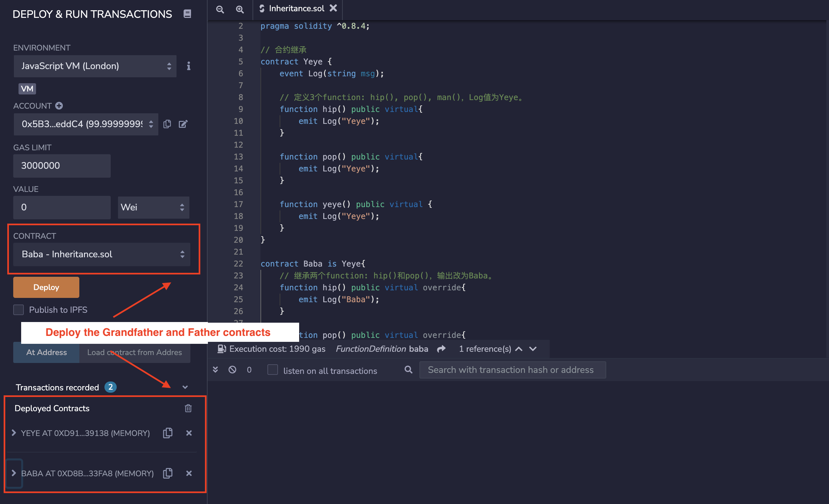This screenshot has height=504, width=829.
Task: Click the orange Deploy button
Action: (46, 287)
